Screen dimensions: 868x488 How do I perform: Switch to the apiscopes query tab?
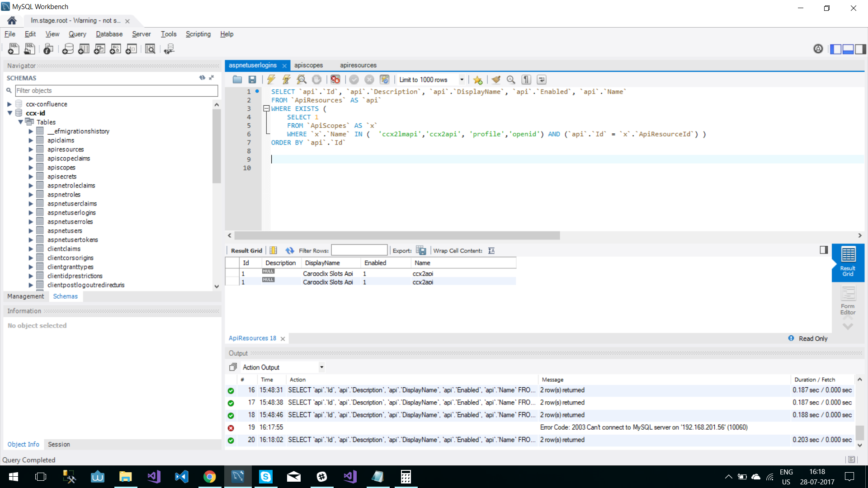point(308,65)
